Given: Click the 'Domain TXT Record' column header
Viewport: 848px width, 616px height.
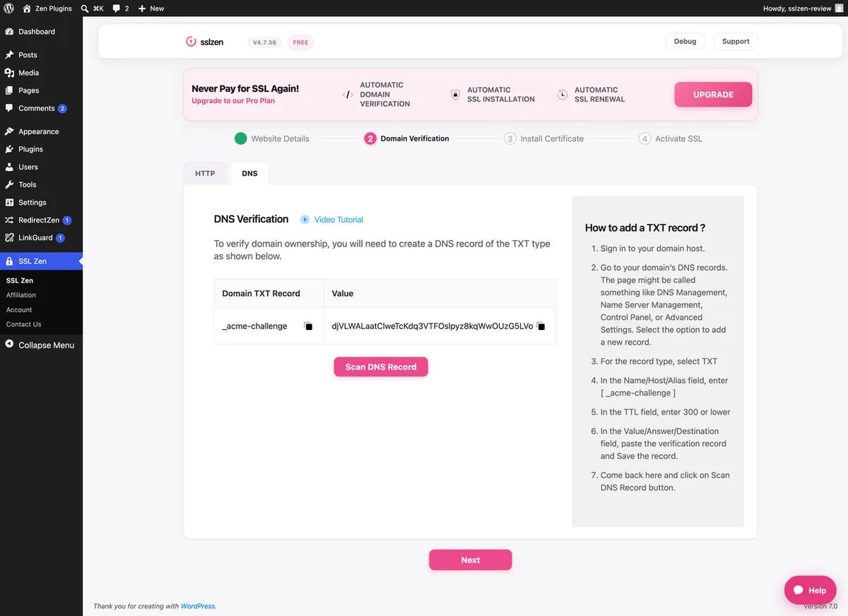Looking at the screenshot, I should [x=261, y=293].
